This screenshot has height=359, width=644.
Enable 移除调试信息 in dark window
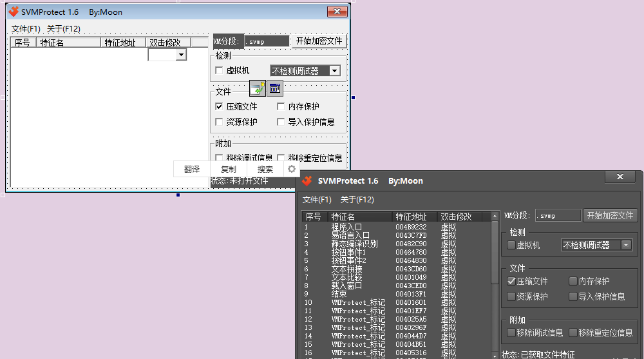point(512,333)
